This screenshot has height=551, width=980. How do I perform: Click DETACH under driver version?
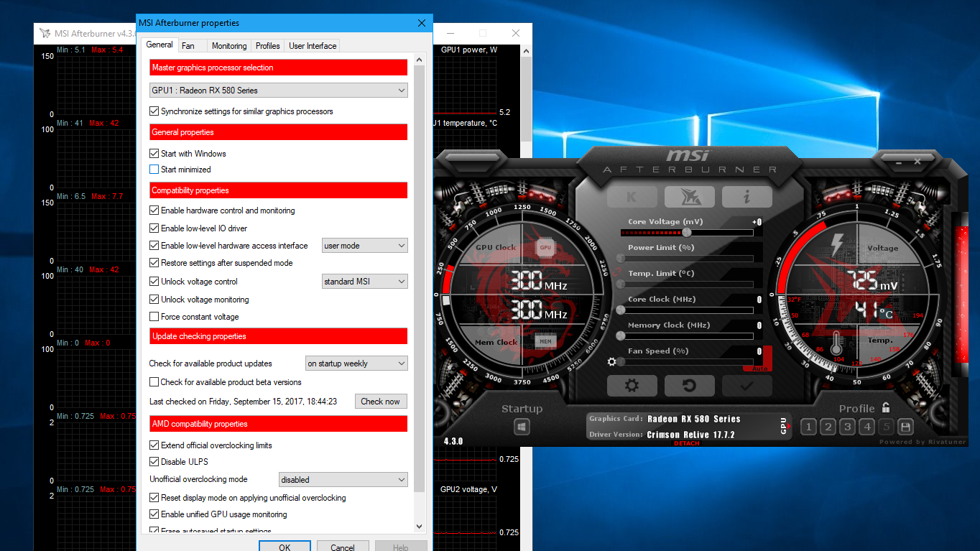pyautogui.click(x=686, y=443)
